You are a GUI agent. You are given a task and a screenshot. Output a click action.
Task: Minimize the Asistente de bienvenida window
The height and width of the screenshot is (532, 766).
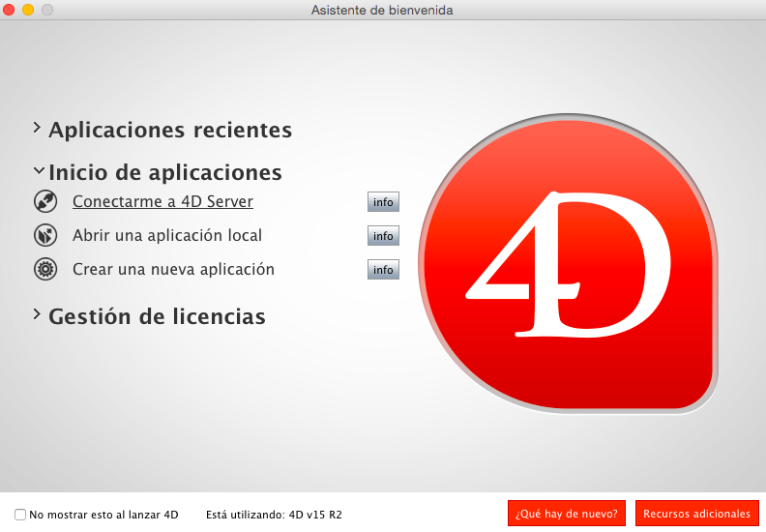pos(28,10)
